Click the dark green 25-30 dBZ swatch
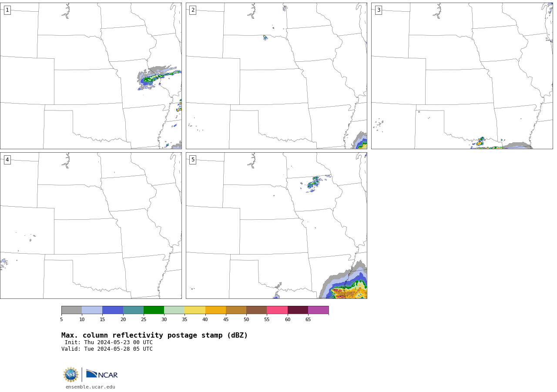Viewport: 557px width, 392px height. click(154, 310)
